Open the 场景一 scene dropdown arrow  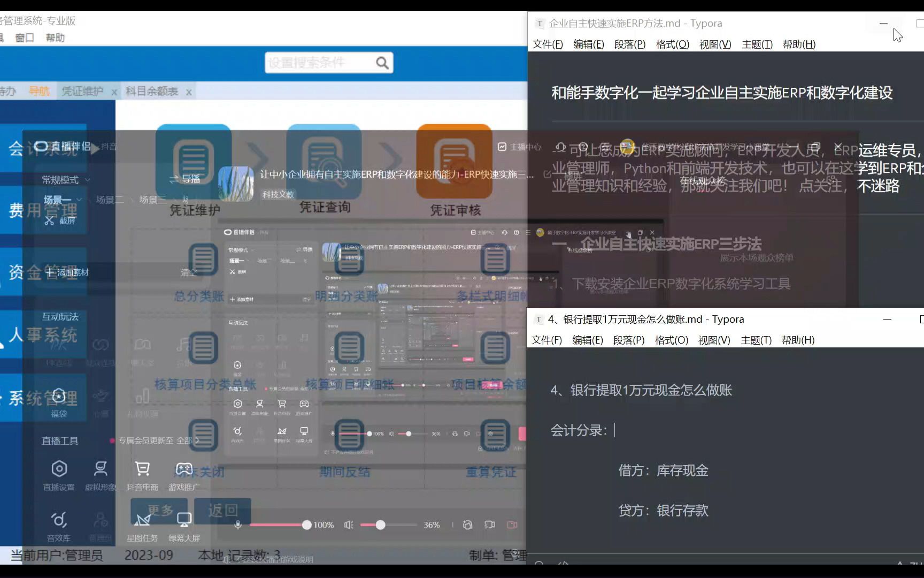79,199
